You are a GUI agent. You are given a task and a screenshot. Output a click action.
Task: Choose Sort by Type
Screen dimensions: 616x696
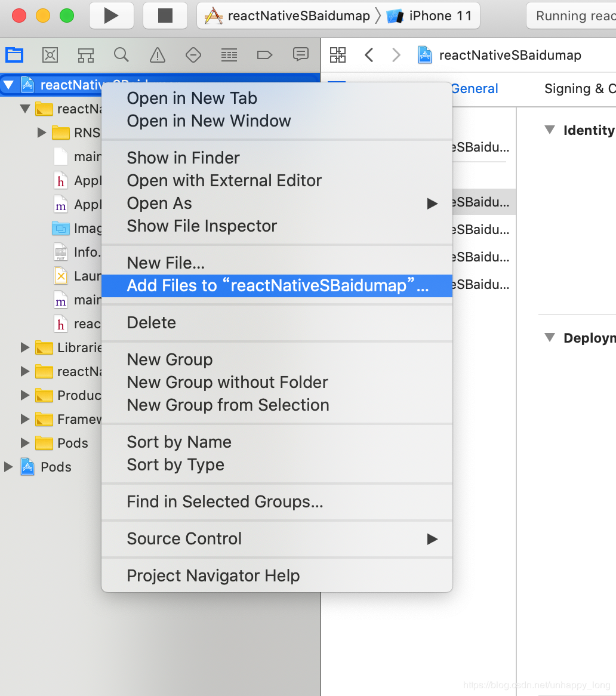pyautogui.click(x=277, y=464)
